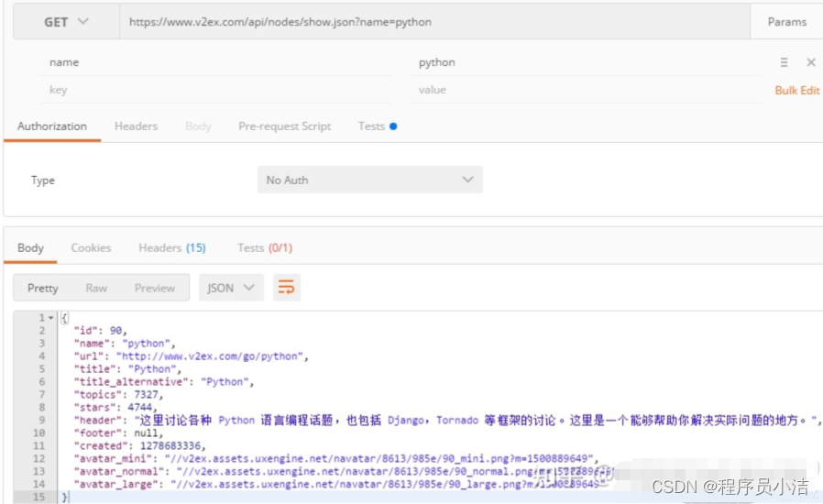Open the JSON format dropdown
Viewport: 823px width, 504px height.
(231, 289)
